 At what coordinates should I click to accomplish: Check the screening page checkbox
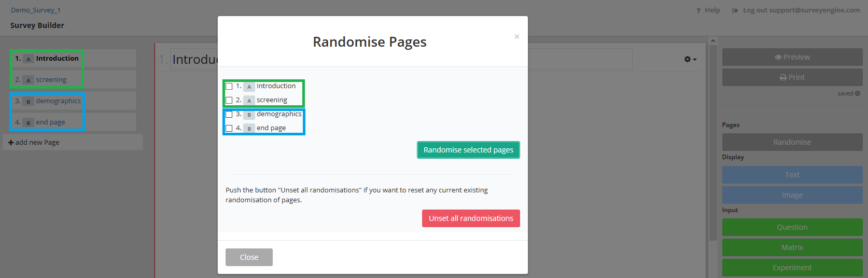229,101
